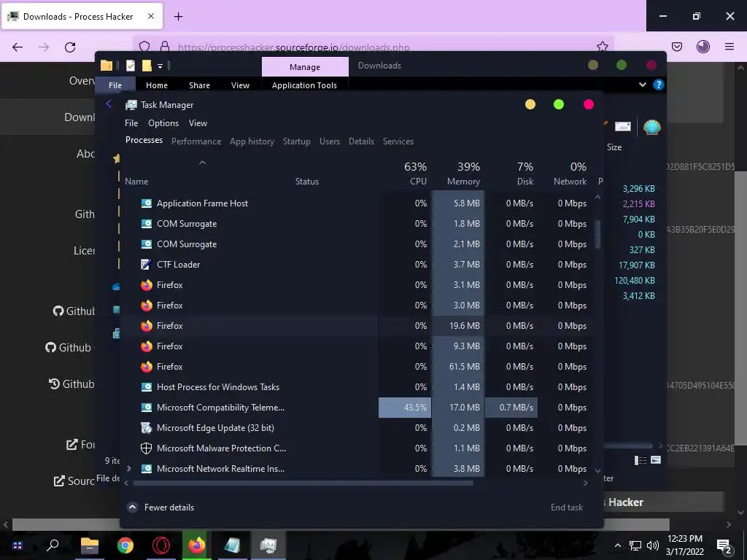
Task: Sort processes by Memory column
Action: 458,174
